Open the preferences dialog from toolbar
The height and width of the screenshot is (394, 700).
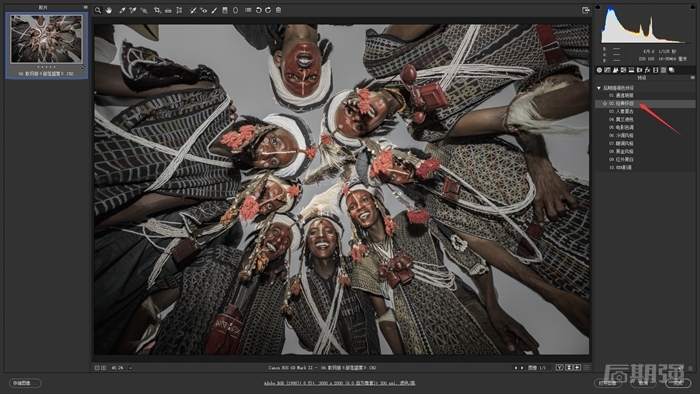(x=248, y=10)
